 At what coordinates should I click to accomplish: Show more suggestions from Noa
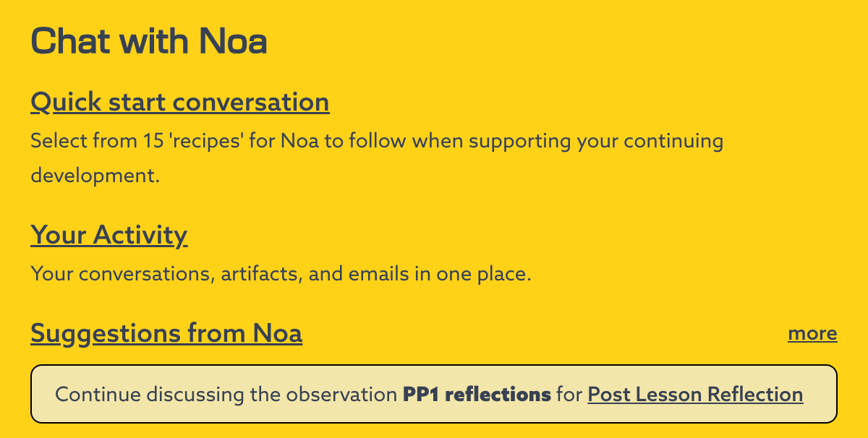point(812,333)
